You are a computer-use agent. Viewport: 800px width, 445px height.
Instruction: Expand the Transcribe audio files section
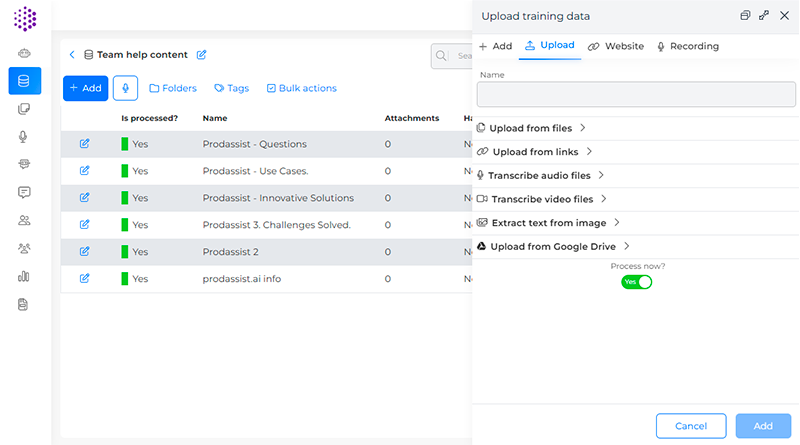click(546, 175)
